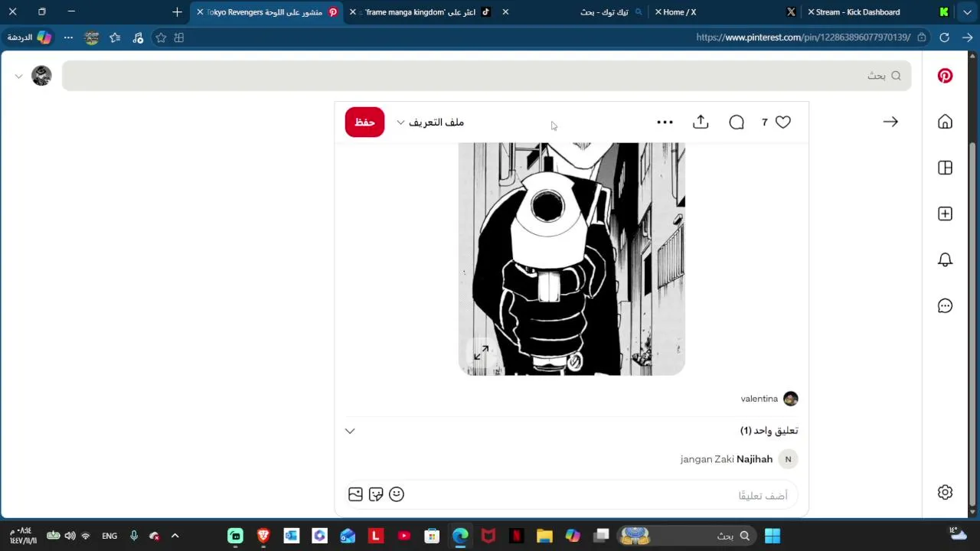Like the pin with heart icon
The height and width of the screenshot is (551, 980).
pos(782,122)
